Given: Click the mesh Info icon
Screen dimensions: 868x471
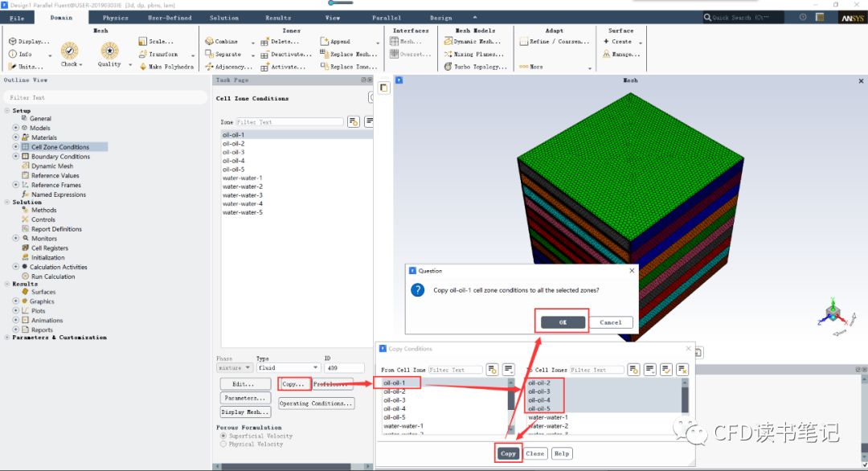Looking at the screenshot, I should 12,54.
